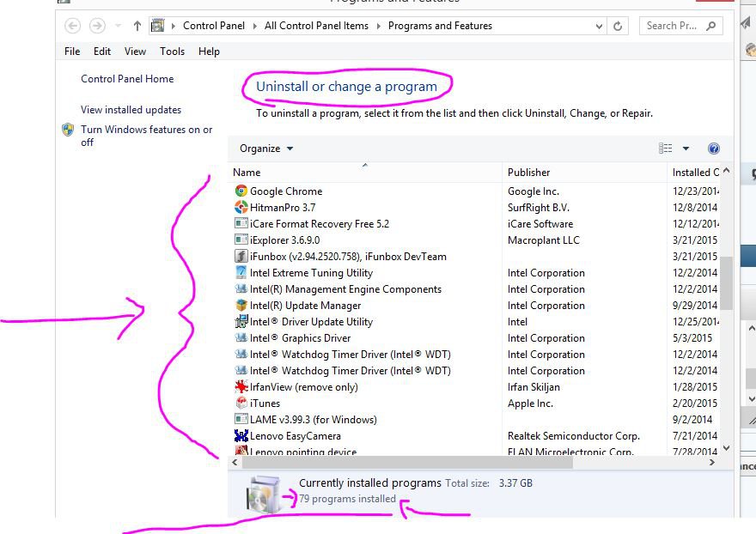Viewport: 756px width, 534px height.
Task: Open View installed updates link
Action: coord(131,110)
